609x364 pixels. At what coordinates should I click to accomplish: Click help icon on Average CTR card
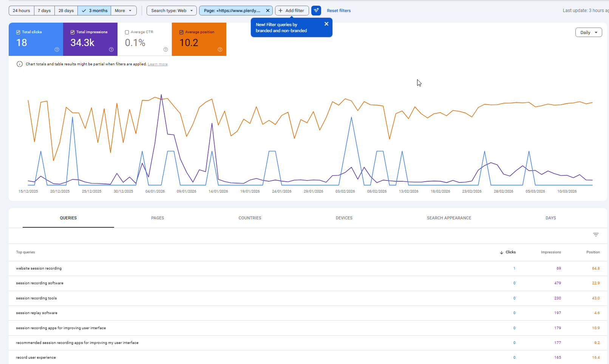point(165,49)
